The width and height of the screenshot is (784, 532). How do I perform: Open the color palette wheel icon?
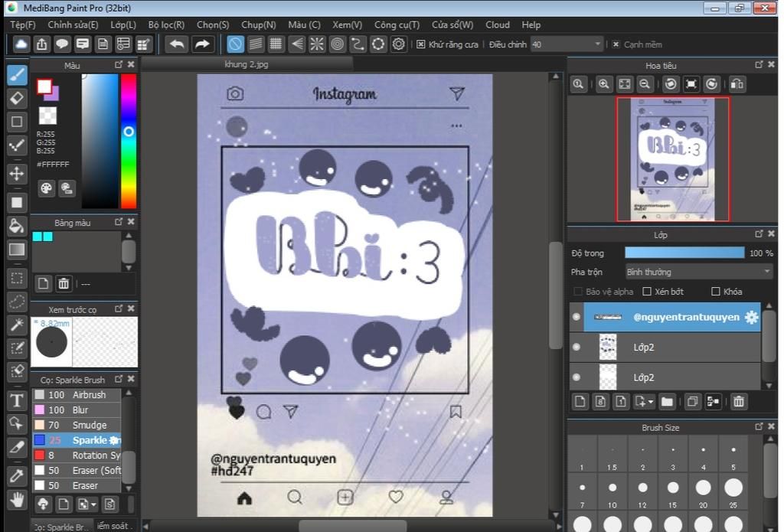[x=46, y=188]
